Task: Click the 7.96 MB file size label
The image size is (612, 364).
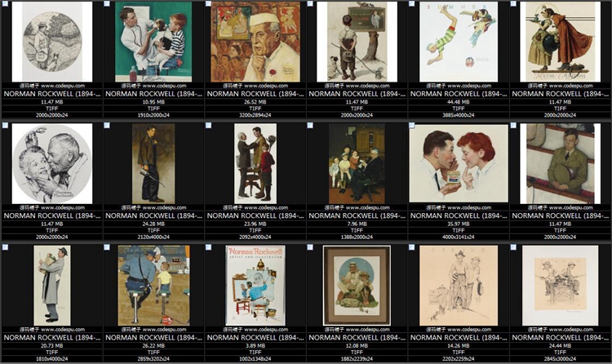Action: [357, 224]
